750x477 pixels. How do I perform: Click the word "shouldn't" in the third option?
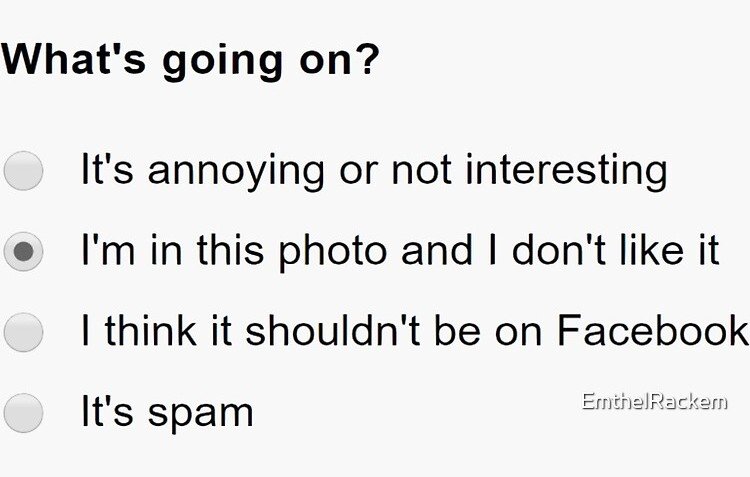(333, 330)
